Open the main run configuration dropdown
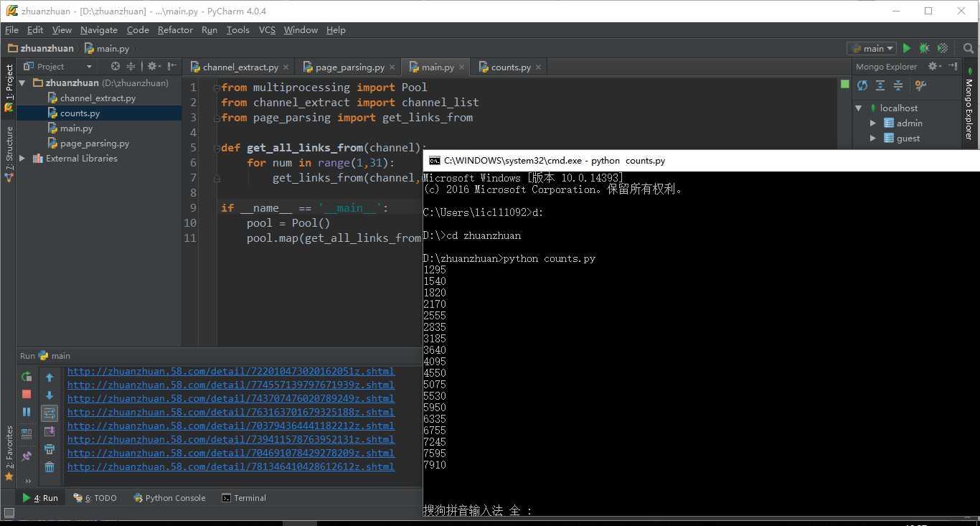The height and width of the screenshot is (526, 980). (x=872, y=48)
